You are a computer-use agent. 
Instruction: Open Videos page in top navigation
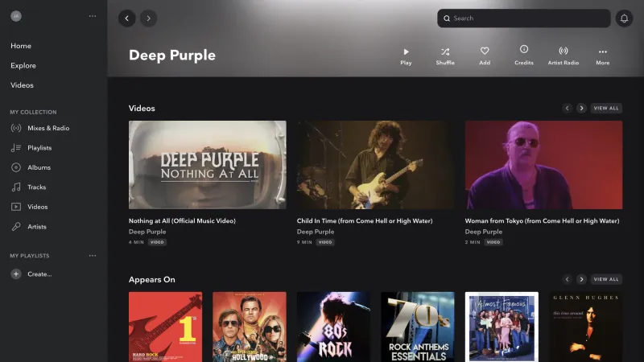pyautogui.click(x=23, y=85)
